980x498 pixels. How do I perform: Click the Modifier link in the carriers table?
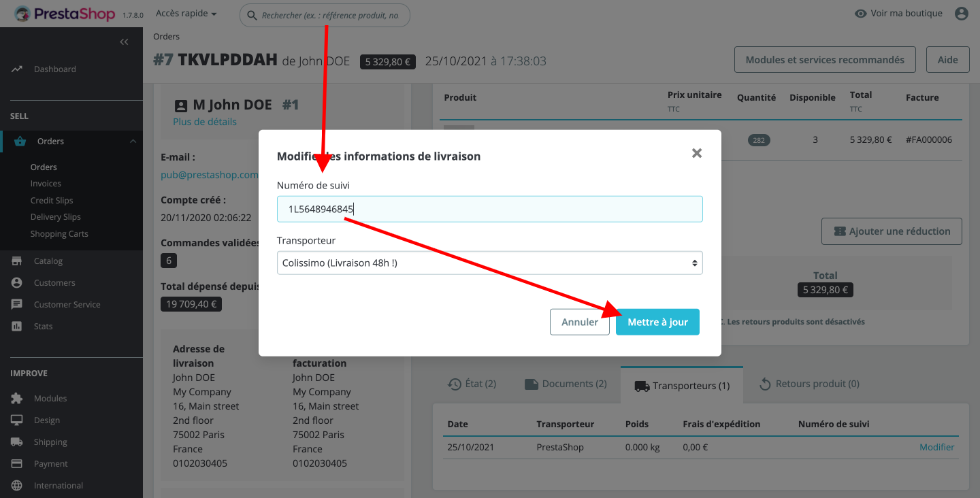937,447
